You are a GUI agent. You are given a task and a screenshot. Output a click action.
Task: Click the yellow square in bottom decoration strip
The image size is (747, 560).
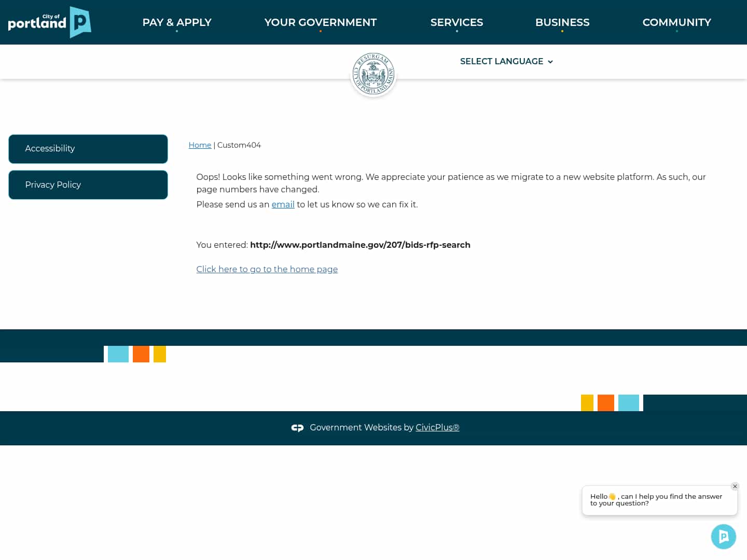587,403
